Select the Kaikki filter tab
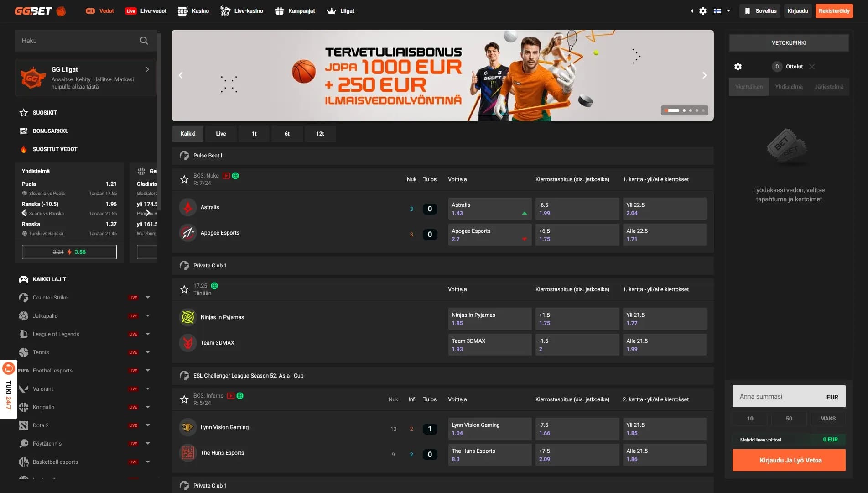868x493 pixels. [x=188, y=134]
